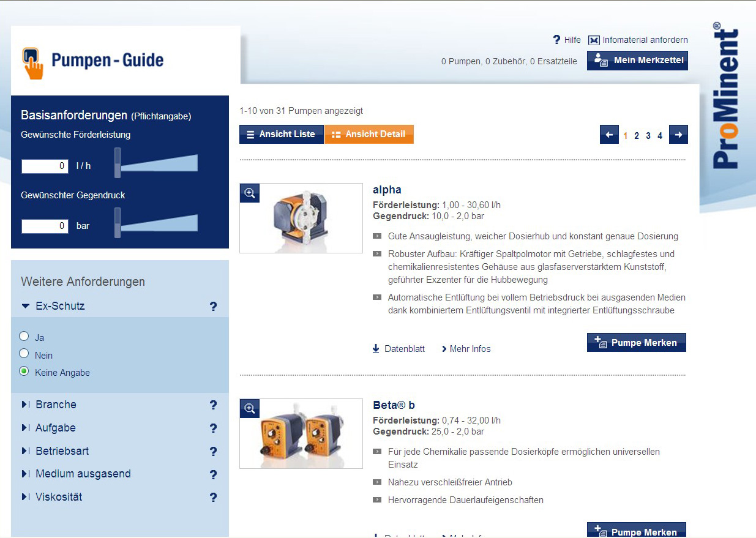756x538 pixels.
Task: Switch to Ansicht Liste view
Action: coord(282,135)
